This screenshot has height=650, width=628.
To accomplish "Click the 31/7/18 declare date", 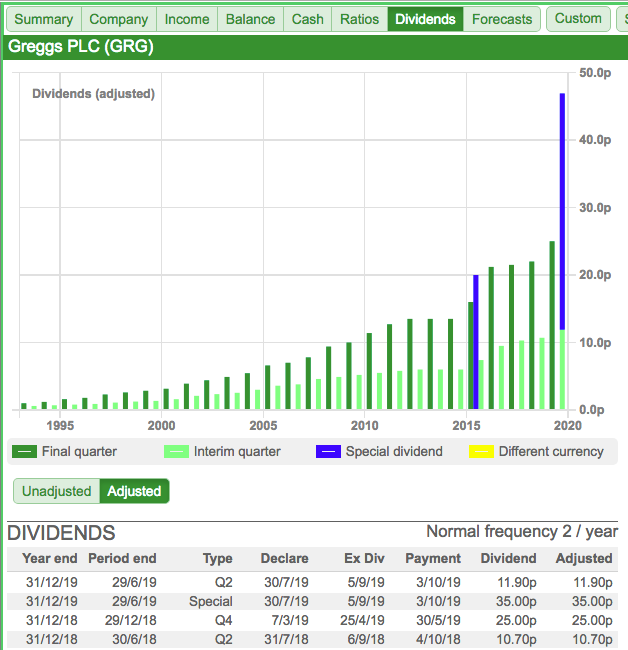I will [x=286, y=640].
